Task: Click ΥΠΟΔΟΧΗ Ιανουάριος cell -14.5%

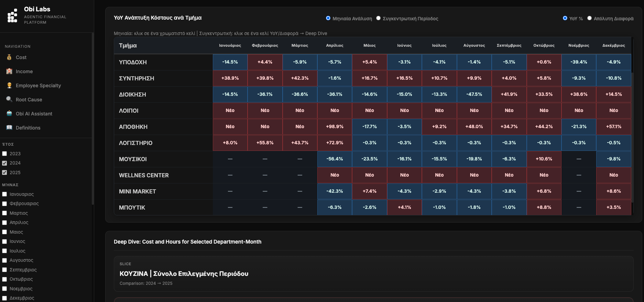Action: click(x=230, y=62)
